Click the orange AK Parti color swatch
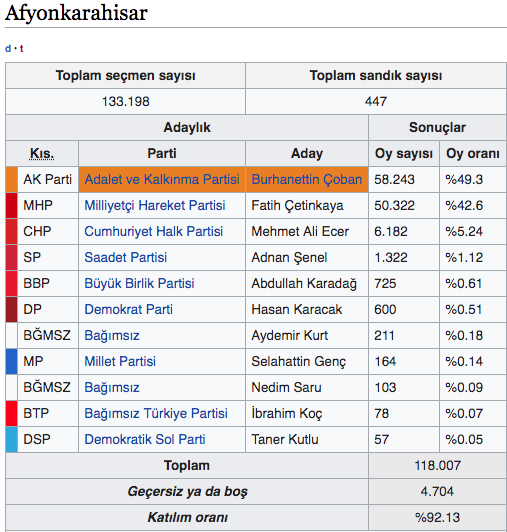 (12, 179)
